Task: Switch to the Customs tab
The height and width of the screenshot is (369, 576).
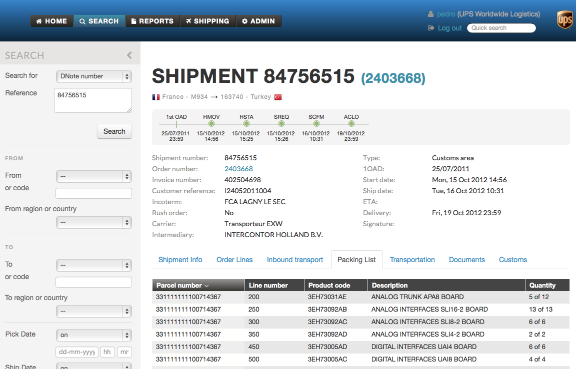Action: 512,260
